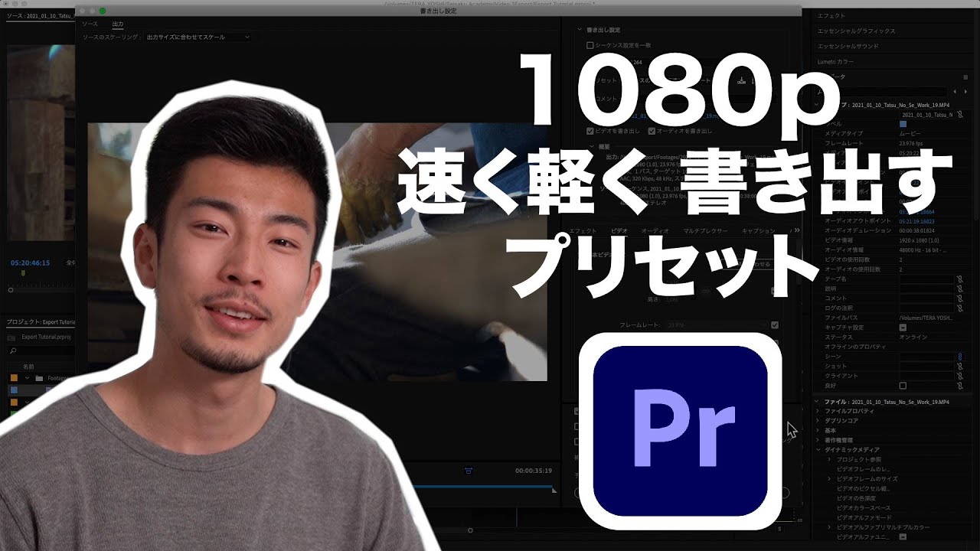Image resolution: width=980 pixels, height=551 pixels.
Task: Click the link icon on the 説明 row
Action: click(959, 289)
